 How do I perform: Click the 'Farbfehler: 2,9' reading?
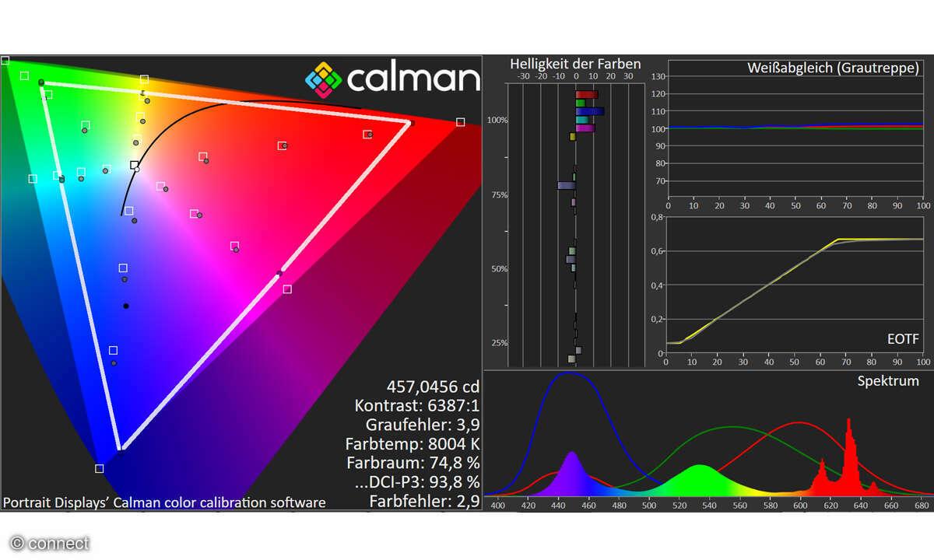click(425, 501)
